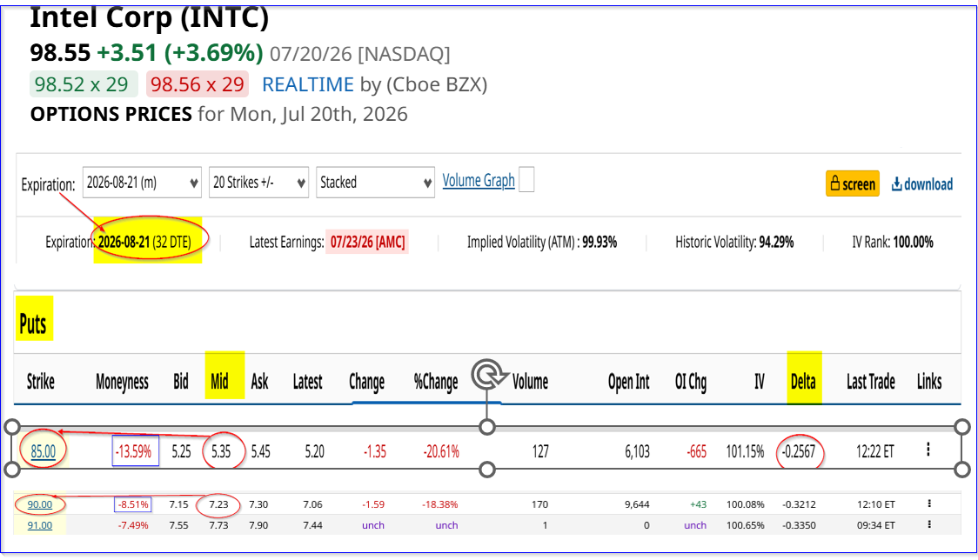This screenshot has width=978, height=560.
Task: Click the REALTIME label
Action: [x=307, y=84]
